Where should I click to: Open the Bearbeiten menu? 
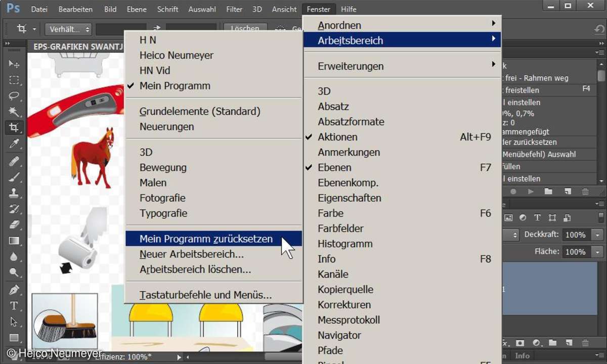75,9
